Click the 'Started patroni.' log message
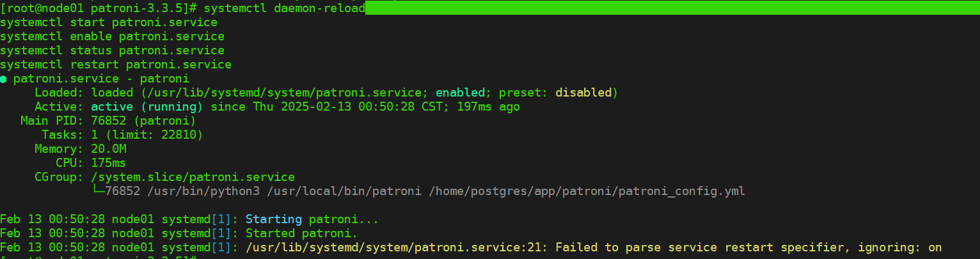Image resolution: width=980 pixels, height=259 pixels. 301,233
